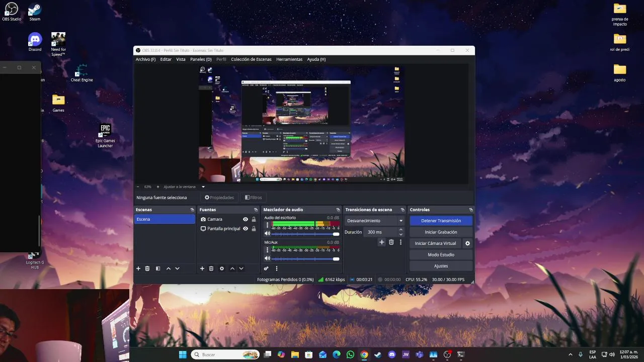Adjust Audio del escritorio volume slider
The image size is (644, 362).
pos(305,234)
